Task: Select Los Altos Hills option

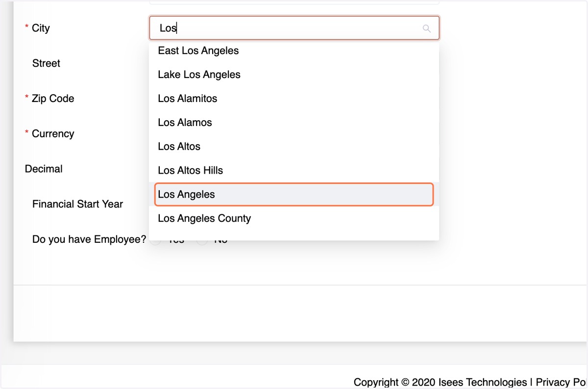Action: coord(294,171)
